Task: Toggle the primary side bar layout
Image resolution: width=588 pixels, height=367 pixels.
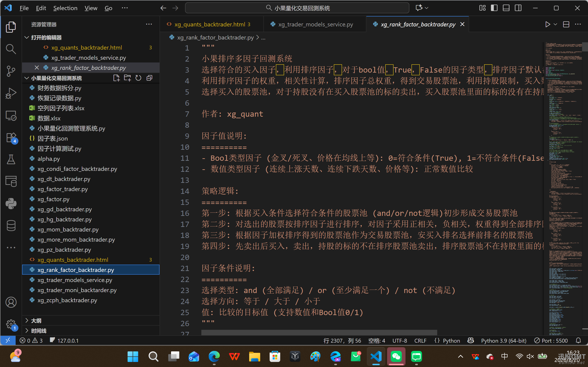Action: [x=494, y=8]
